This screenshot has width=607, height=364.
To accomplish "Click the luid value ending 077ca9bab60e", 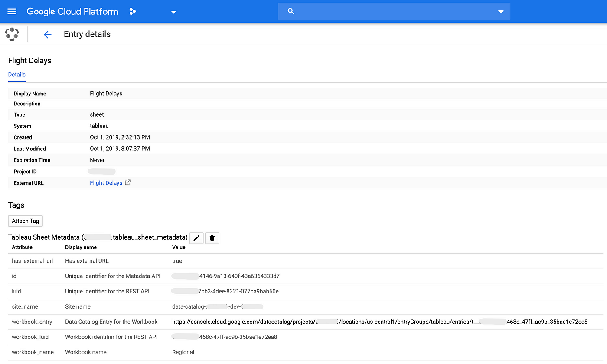I will click(225, 291).
